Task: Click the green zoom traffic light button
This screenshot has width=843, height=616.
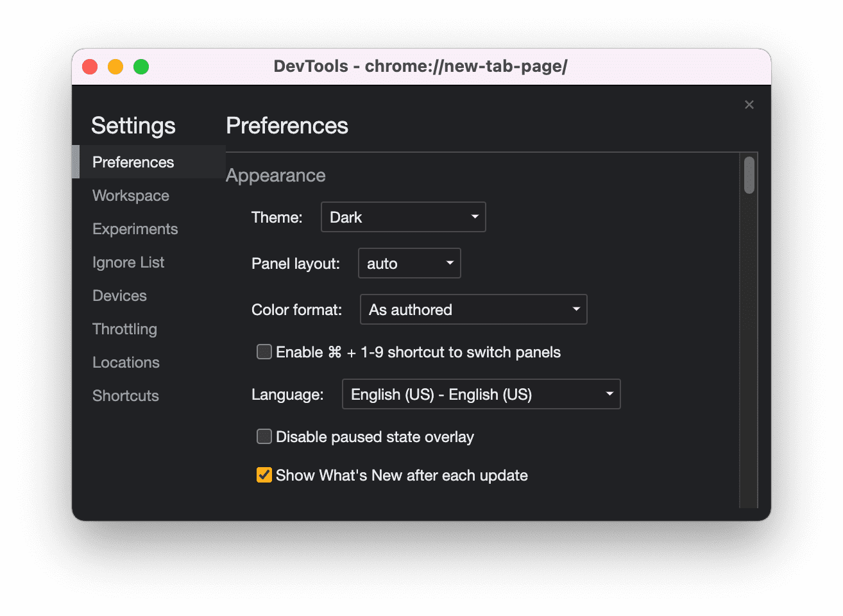Action: click(140, 66)
